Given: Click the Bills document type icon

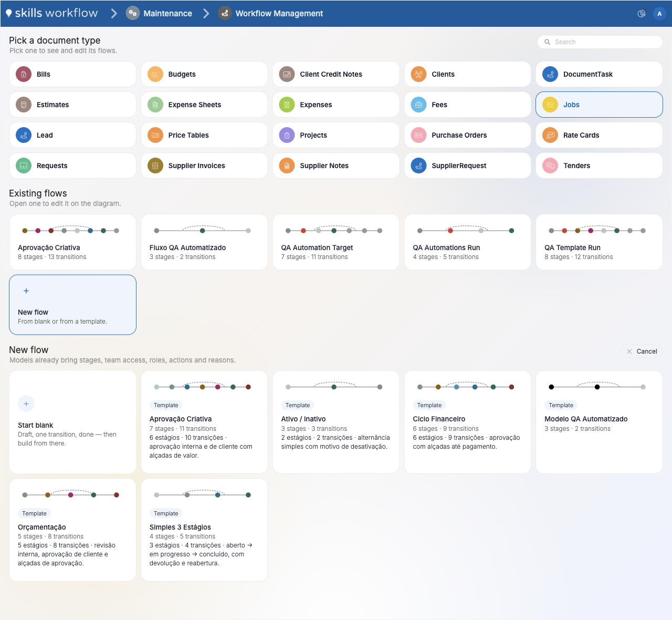Looking at the screenshot, I should pos(24,74).
